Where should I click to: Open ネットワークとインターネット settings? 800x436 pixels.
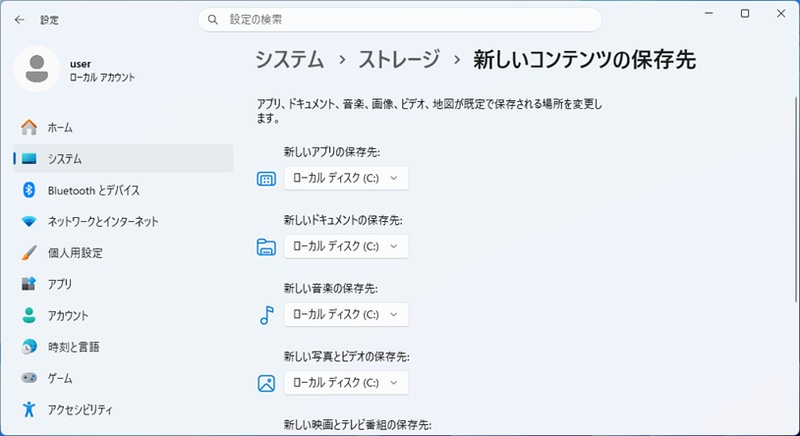click(x=123, y=221)
